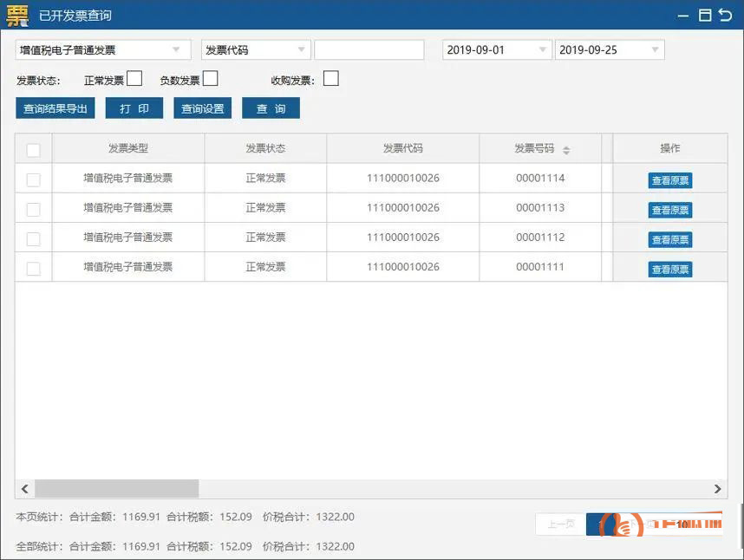Click the 查询结果导出 button
Screen dimensions: 744x560
pos(55,108)
